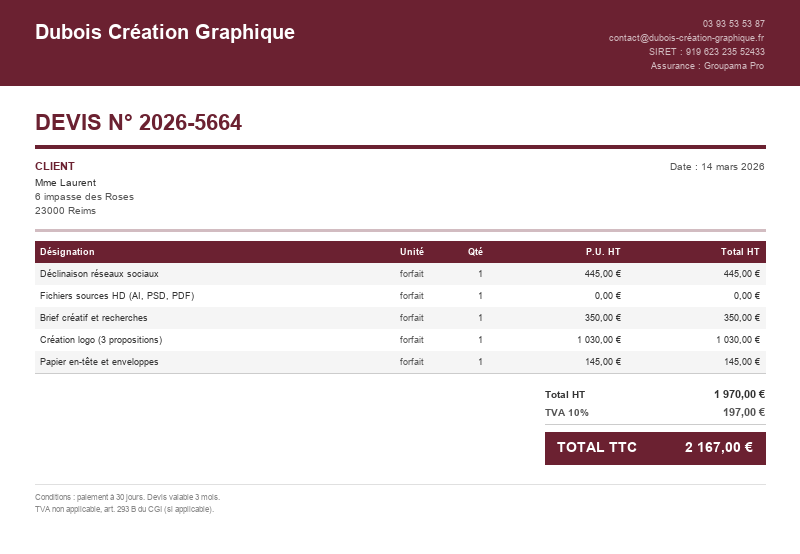Screen dimensions: 800x554
Task: Click forfait unit in Fichiers sources row
Action: [x=411, y=296]
